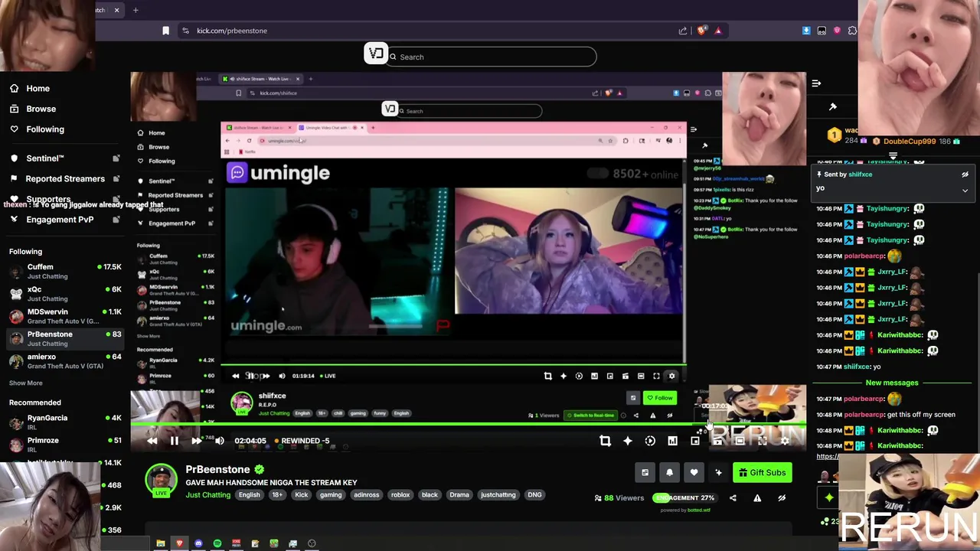Rewind the main PrBeenstone stream player
Image resolution: width=980 pixels, height=551 pixels.
click(x=152, y=441)
